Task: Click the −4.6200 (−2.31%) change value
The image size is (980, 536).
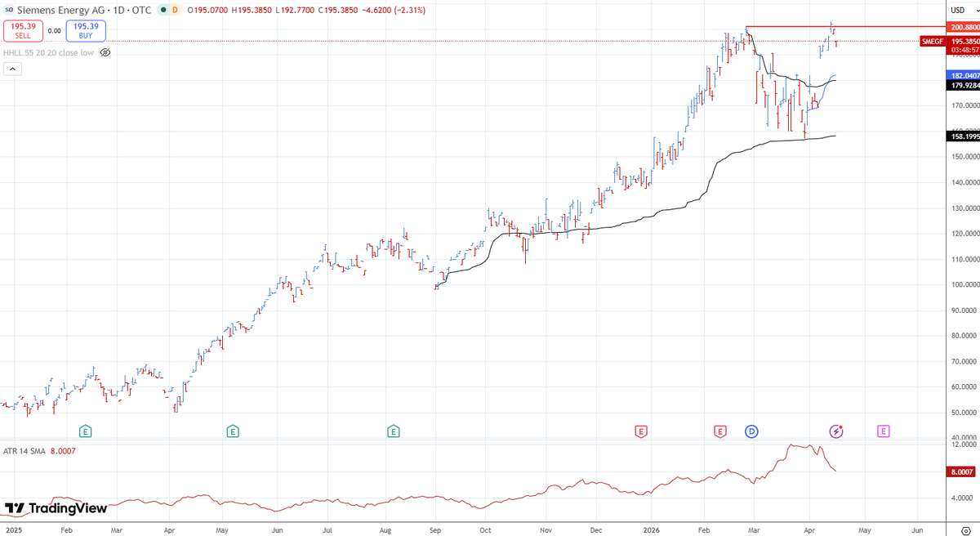Action: coord(395,10)
